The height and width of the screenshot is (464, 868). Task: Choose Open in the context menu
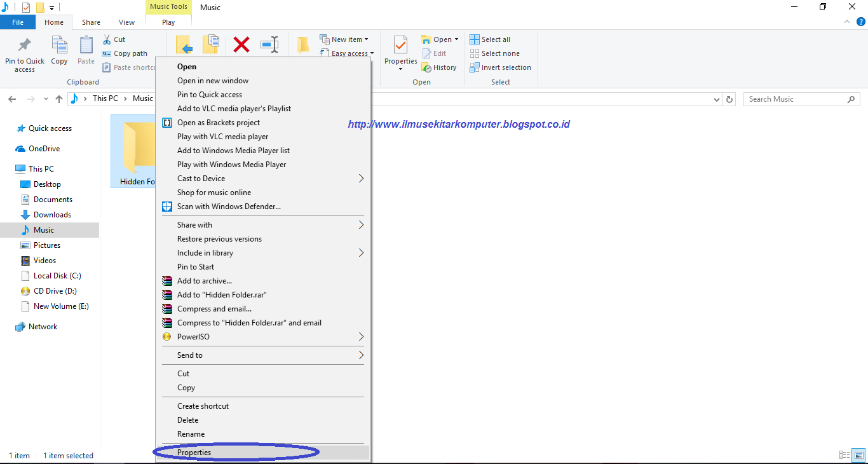point(262,67)
